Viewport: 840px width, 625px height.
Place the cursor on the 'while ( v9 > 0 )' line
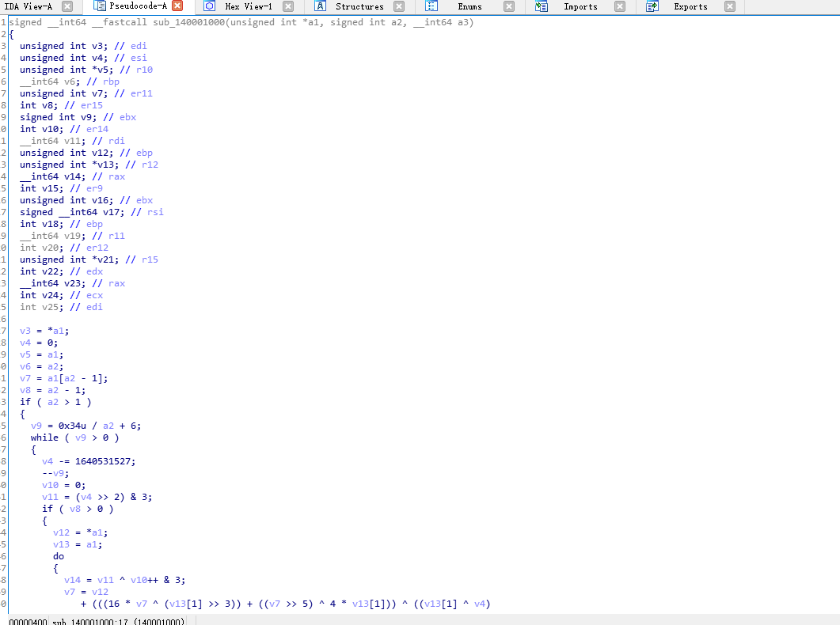pyautogui.click(x=74, y=437)
